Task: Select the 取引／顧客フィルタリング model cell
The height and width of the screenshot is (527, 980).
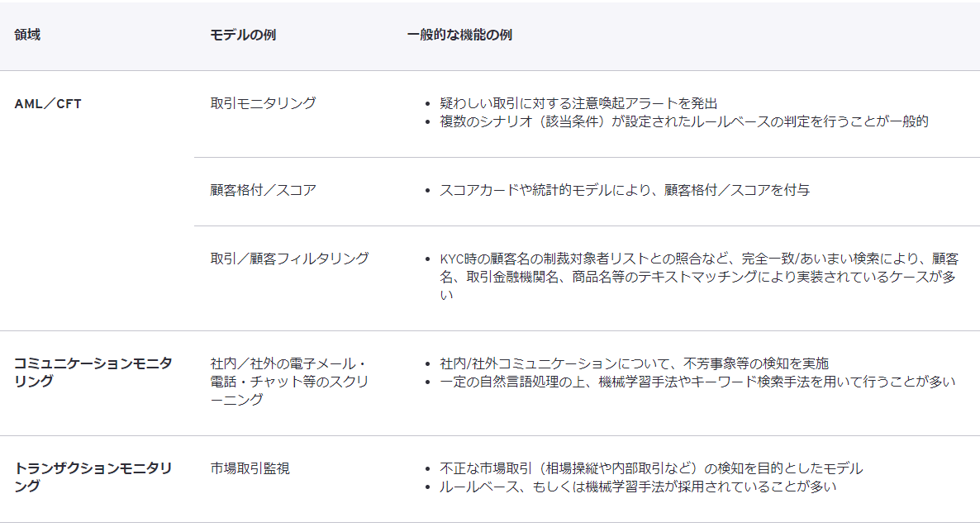Action: point(289,258)
